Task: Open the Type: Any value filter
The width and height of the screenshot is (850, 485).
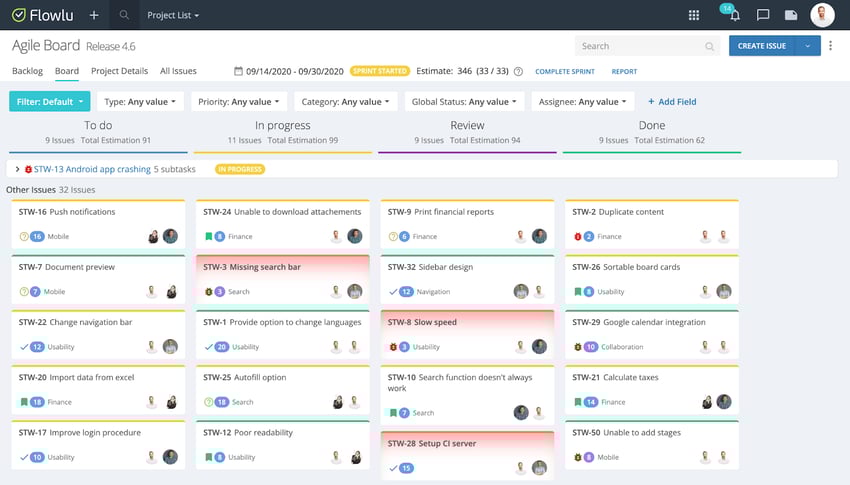Action: point(140,101)
